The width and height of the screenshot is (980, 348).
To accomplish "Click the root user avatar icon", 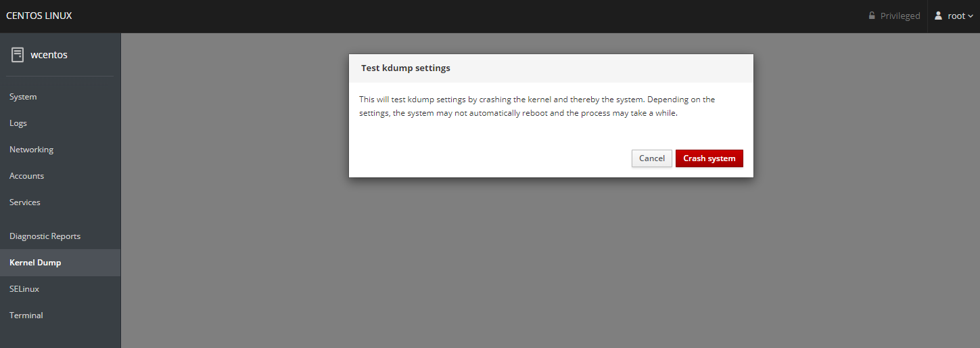I will pyautogui.click(x=938, y=16).
